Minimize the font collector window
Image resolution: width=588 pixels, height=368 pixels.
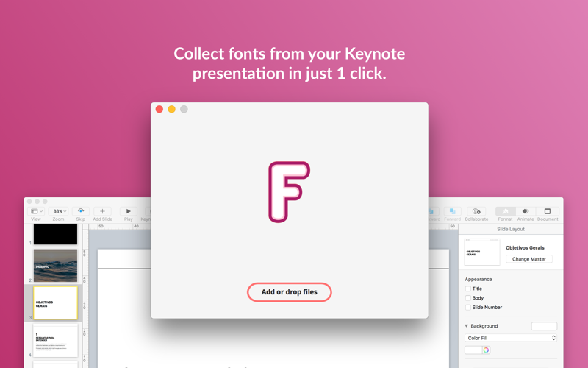(x=171, y=109)
